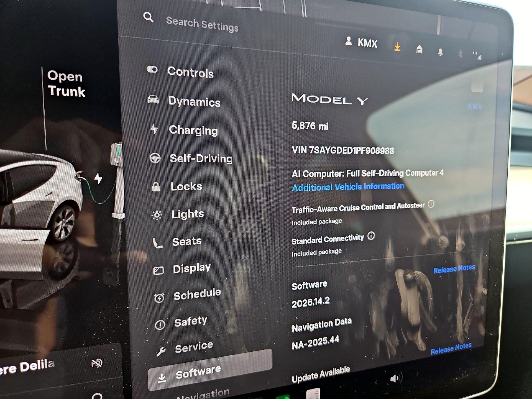
Task: Tap the NA-2025.44 navigation data version
Action: point(315,343)
